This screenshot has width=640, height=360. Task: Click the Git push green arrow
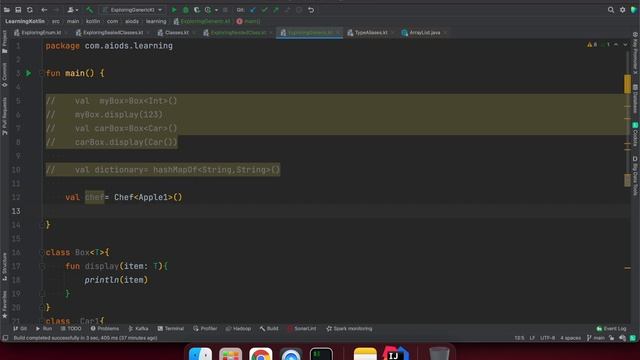coord(276,10)
